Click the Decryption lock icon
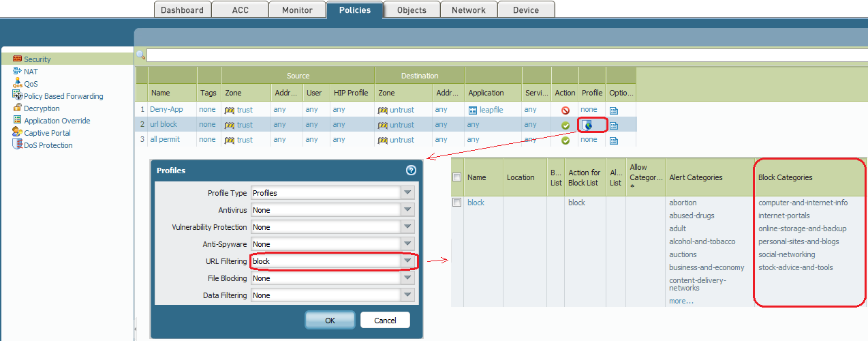This screenshot has height=341, width=868. [18, 108]
